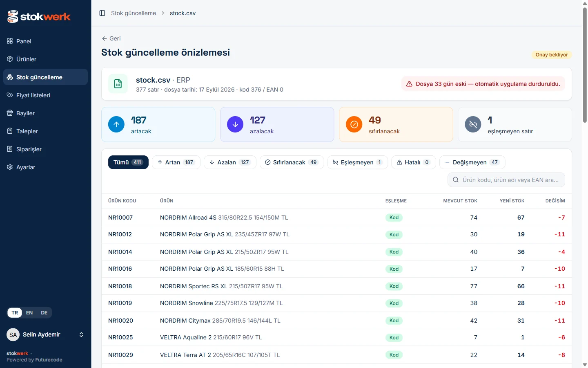588x368 pixels.
Task: Open Siparişler orders icon
Action: coord(10,149)
